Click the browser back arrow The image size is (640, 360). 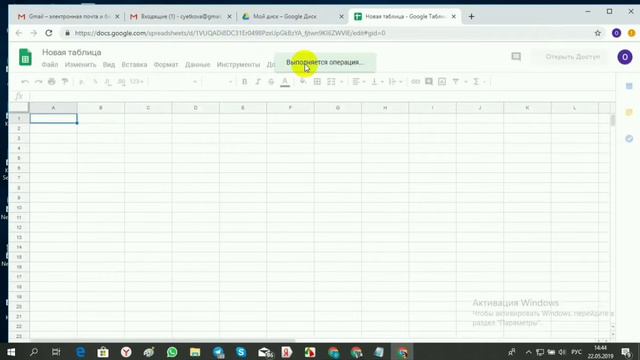(19, 33)
